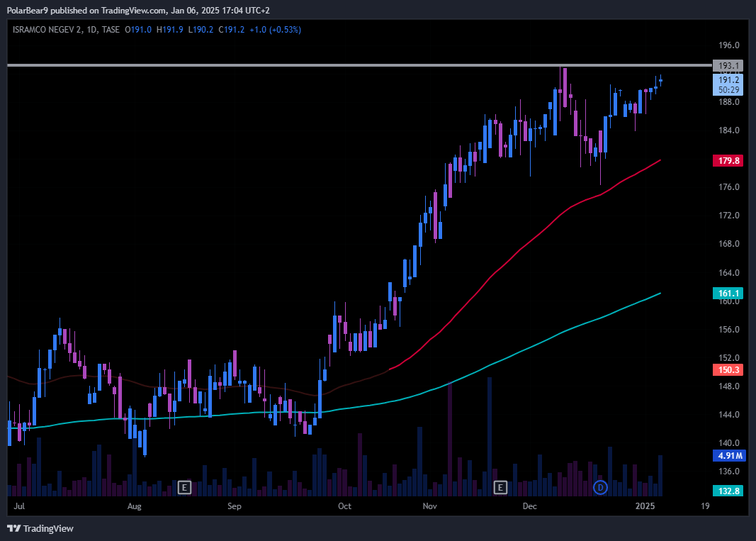Click the 196.0 level on price scale
The image size is (756, 541).
click(x=729, y=45)
